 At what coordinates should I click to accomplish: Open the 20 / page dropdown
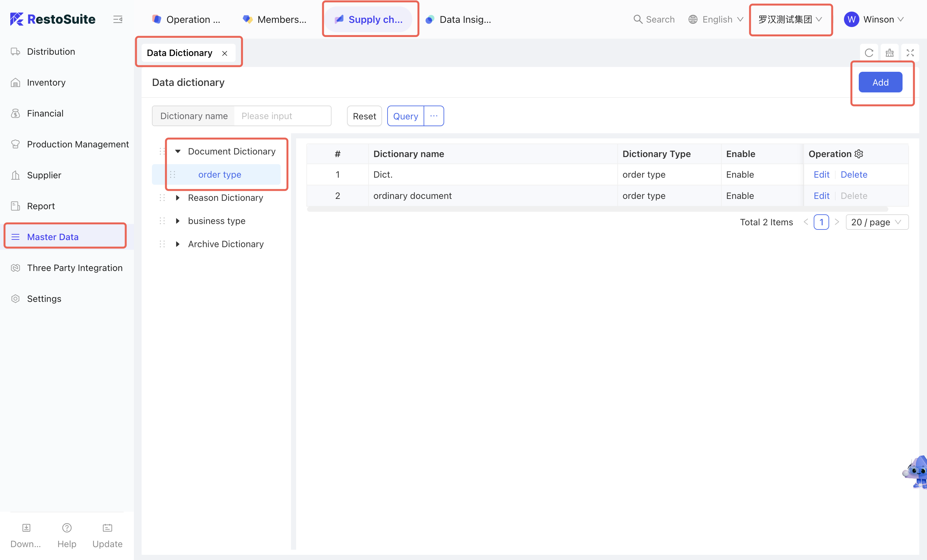click(876, 222)
